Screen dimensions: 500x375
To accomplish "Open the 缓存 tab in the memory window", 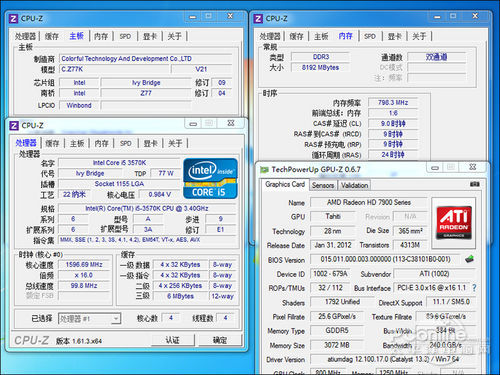I will (x=296, y=36).
